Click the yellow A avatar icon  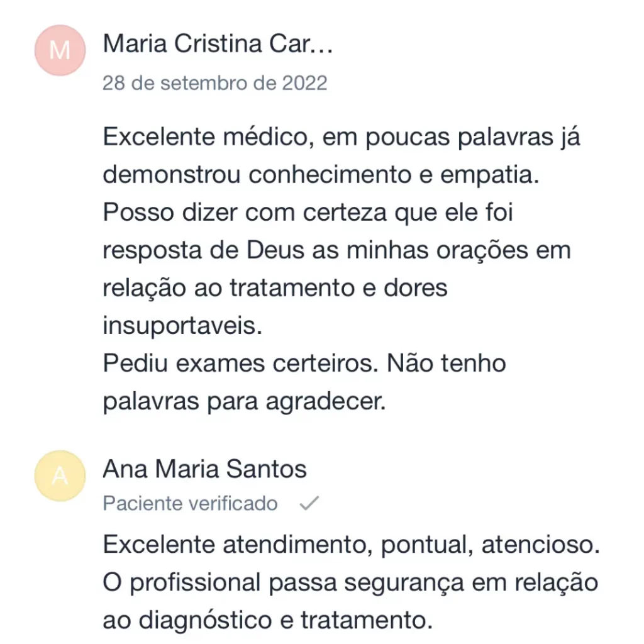pos(60,476)
